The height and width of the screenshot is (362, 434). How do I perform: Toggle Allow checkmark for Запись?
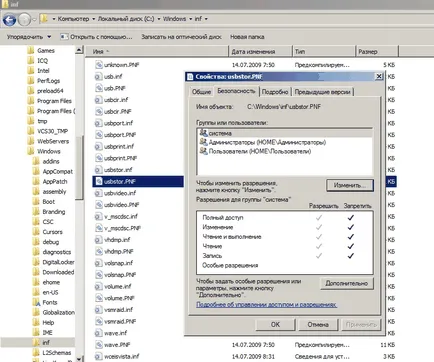pyautogui.click(x=319, y=256)
